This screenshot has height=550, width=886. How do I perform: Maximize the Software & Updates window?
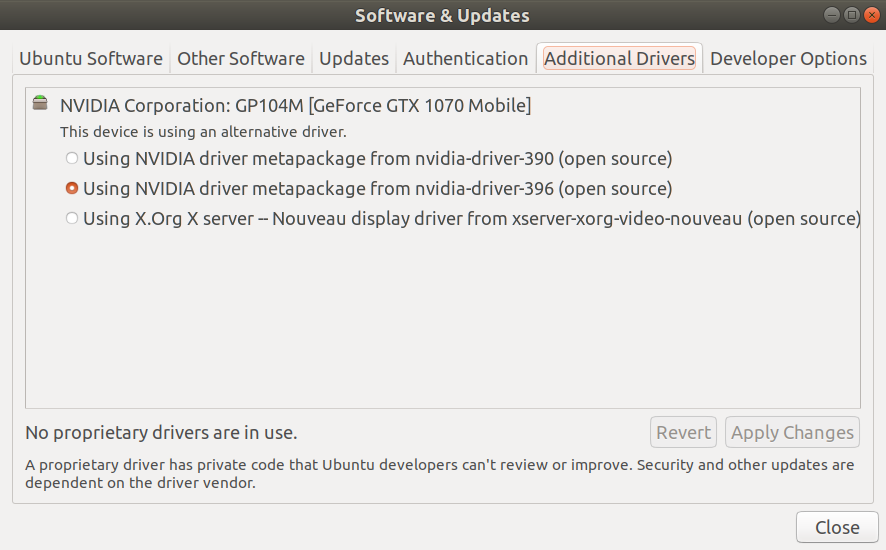[851, 15]
